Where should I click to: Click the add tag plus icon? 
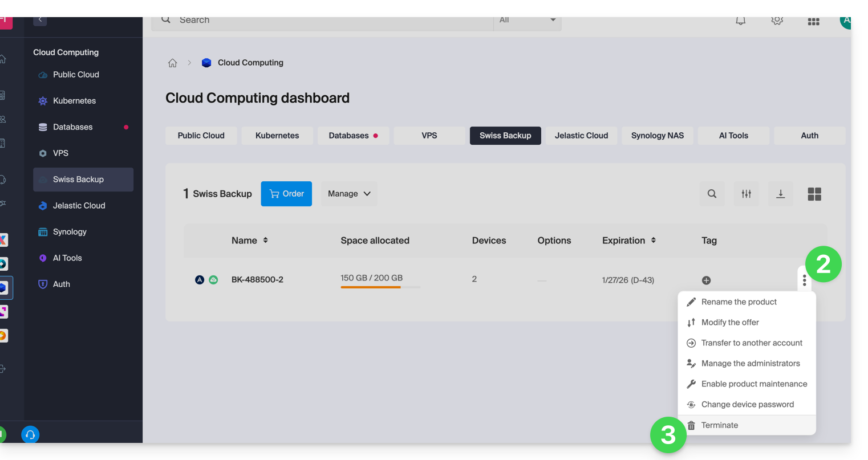706,280
